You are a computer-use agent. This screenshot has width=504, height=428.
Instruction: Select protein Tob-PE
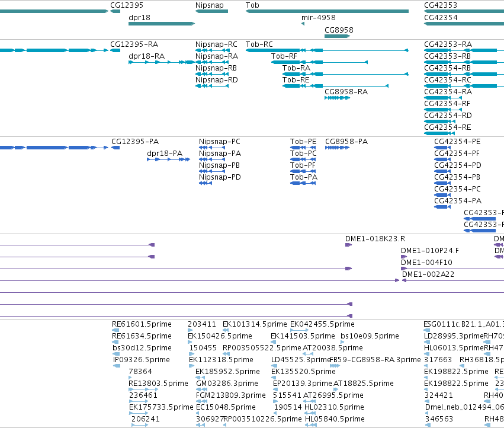[303, 148]
